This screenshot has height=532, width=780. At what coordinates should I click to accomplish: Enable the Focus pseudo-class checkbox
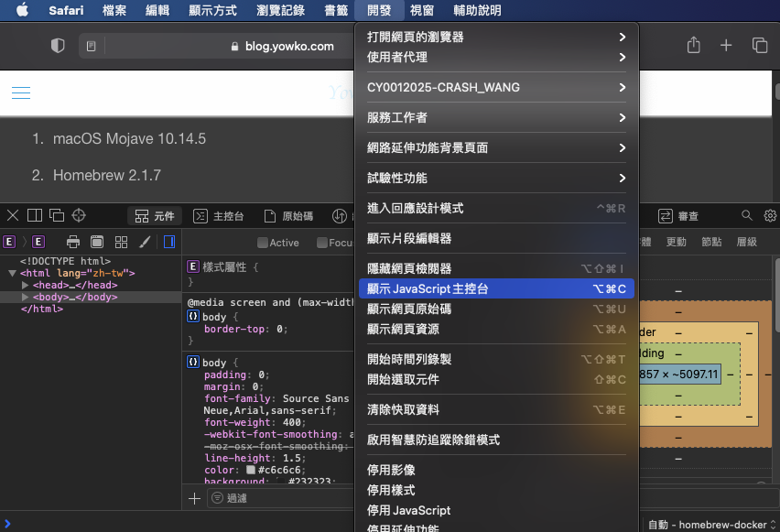click(322, 243)
